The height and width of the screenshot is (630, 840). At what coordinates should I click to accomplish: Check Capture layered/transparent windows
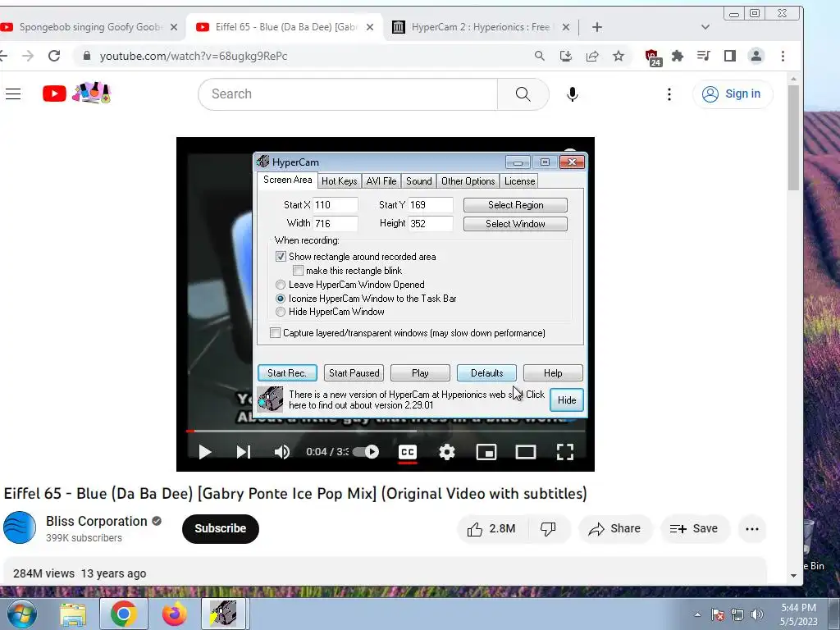click(x=275, y=333)
